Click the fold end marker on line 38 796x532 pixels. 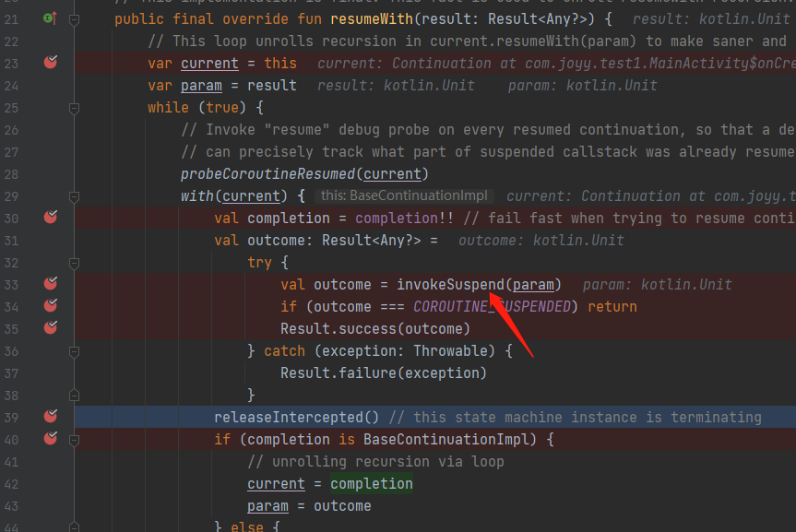click(74, 396)
